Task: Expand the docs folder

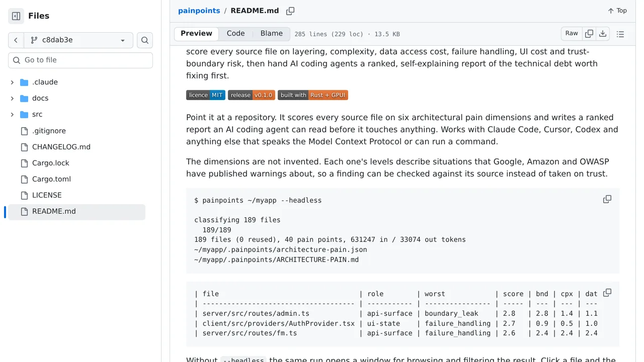Action: point(12,99)
